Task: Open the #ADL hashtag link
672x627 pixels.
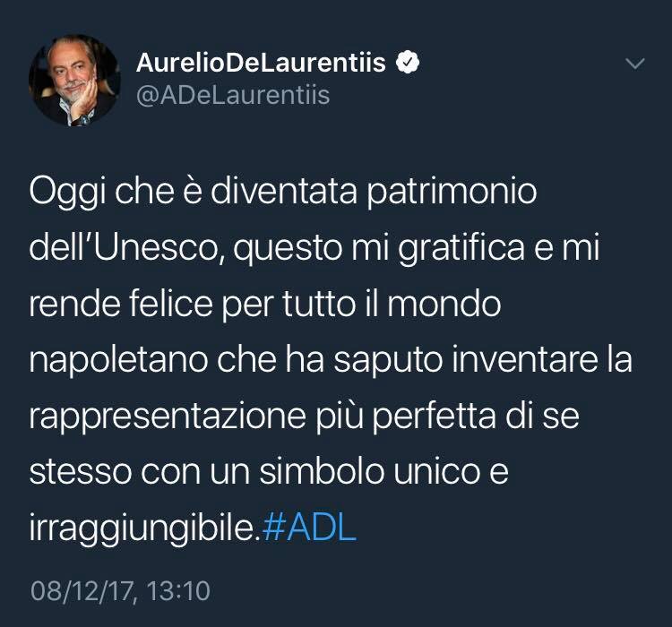Action: [309, 528]
